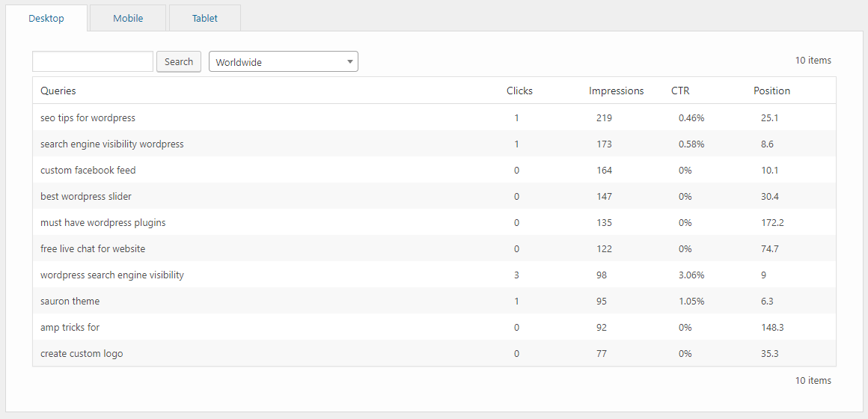Open the Mobile tab

coord(128,18)
